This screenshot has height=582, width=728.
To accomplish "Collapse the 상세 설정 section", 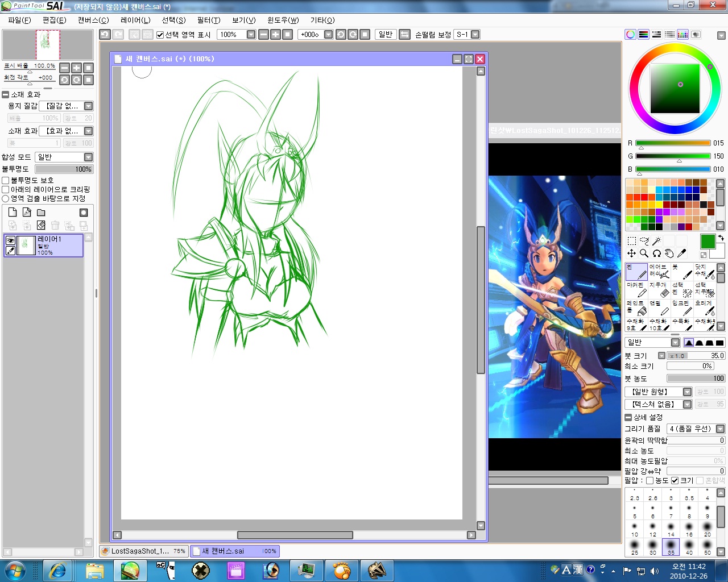I will point(628,417).
